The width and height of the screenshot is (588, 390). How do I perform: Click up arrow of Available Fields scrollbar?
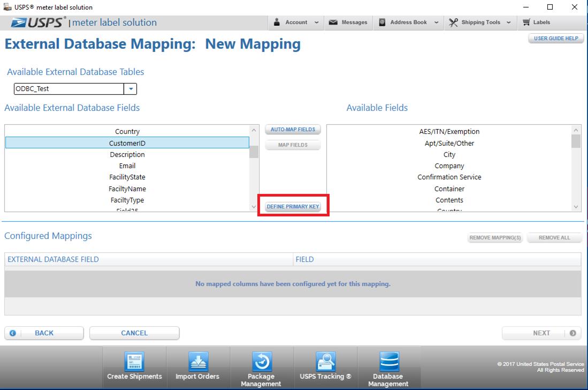pyautogui.click(x=576, y=130)
